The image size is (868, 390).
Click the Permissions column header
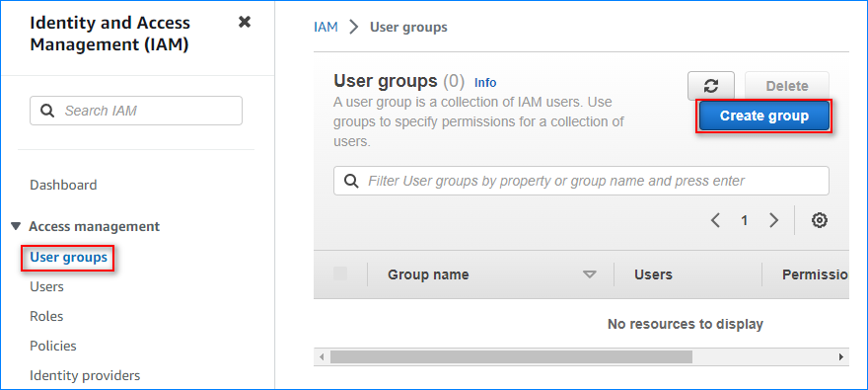coord(816,274)
